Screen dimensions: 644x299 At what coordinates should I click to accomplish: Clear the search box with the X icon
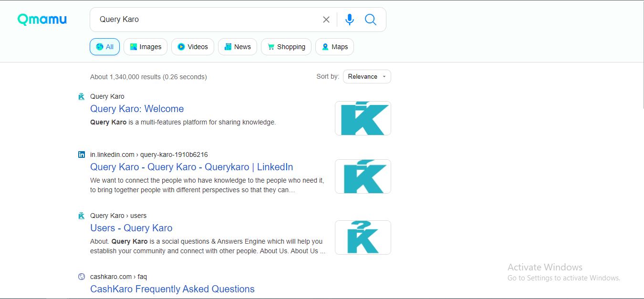pos(326,20)
